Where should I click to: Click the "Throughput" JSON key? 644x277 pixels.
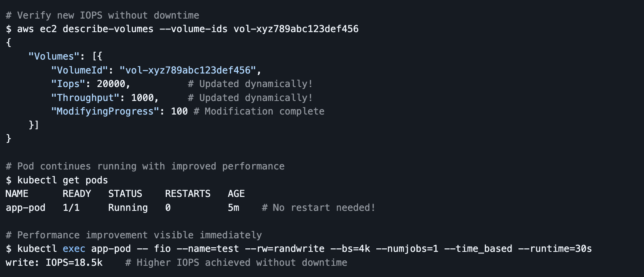pyautogui.click(x=85, y=98)
